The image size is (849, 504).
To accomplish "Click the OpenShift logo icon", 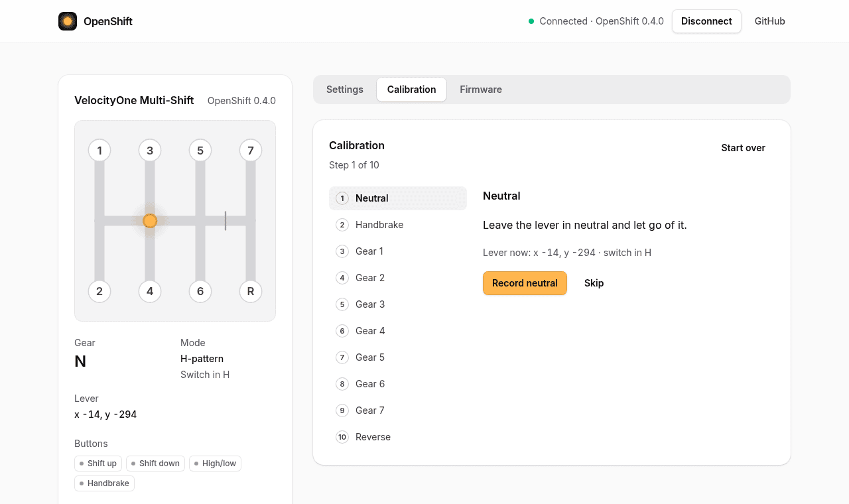I will (x=68, y=21).
